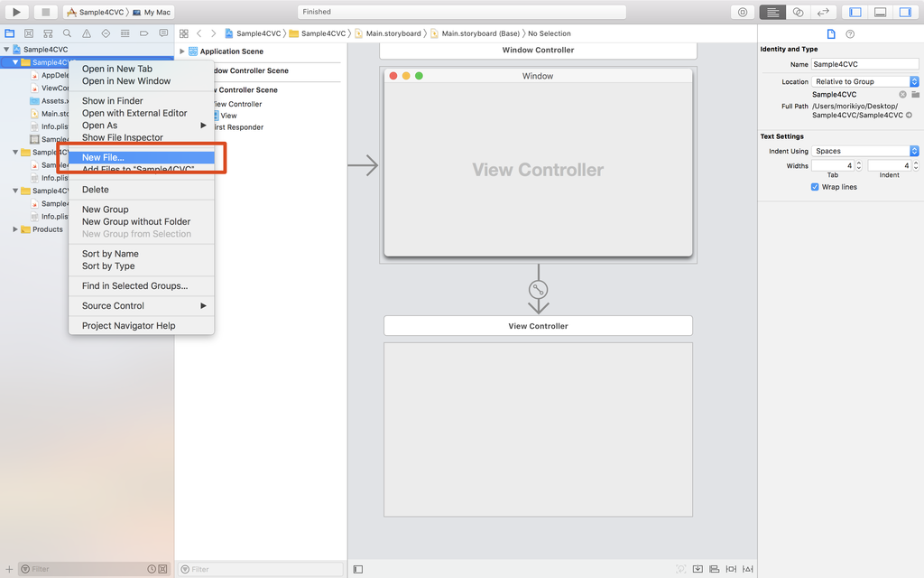Open the related items grid menu

point(184,33)
